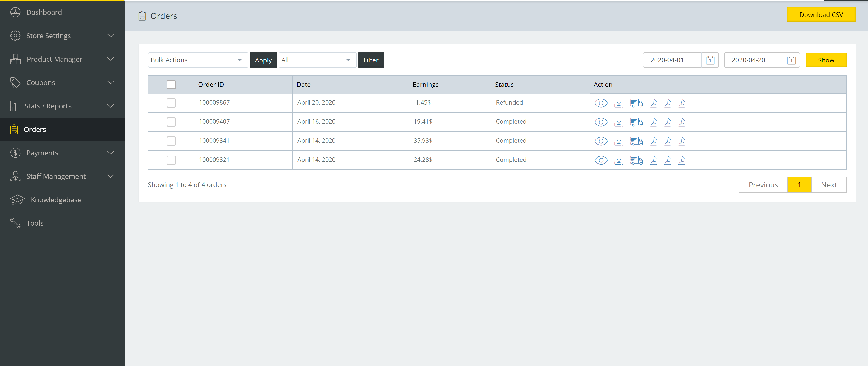
Task: Open the Bulk Actions dropdown
Action: click(x=198, y=60)
